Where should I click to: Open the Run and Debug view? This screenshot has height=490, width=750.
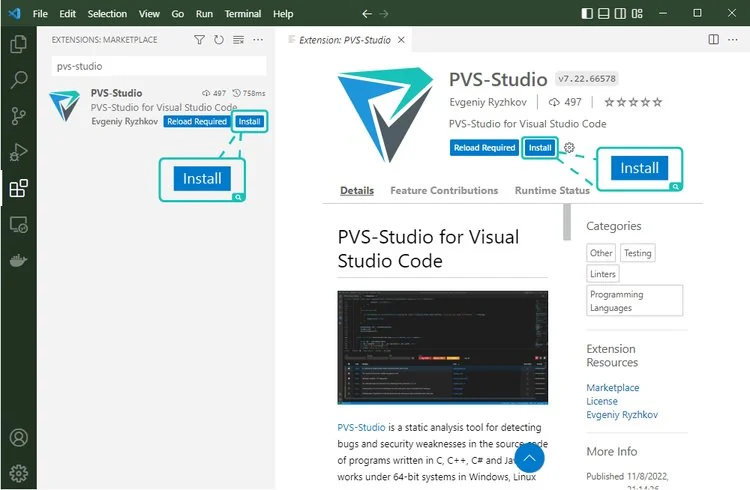coord(18,152)
